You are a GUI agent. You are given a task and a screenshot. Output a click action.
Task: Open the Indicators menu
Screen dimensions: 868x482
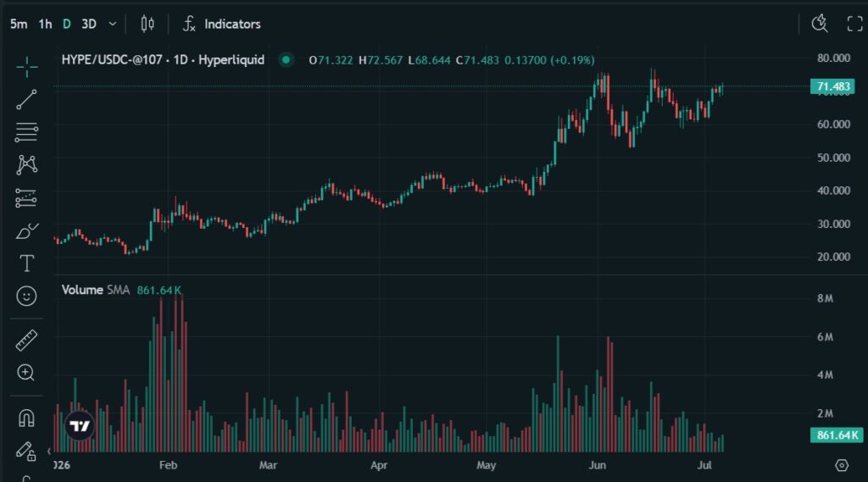point(222,24)
